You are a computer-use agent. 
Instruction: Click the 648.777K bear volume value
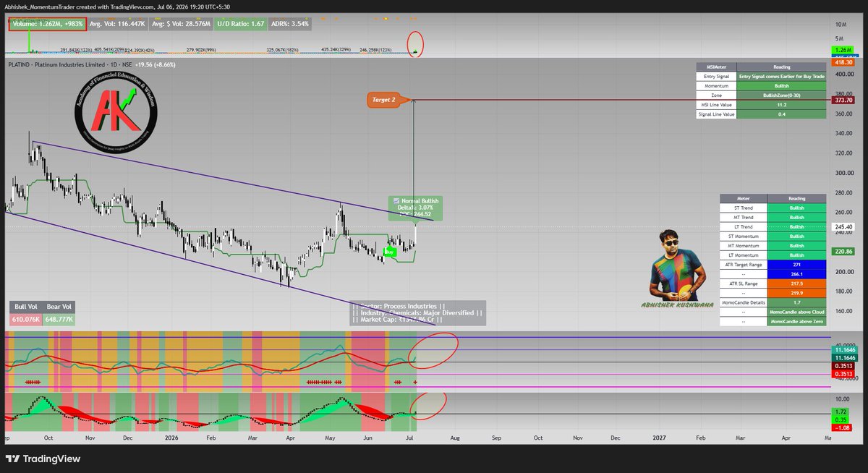(59, 319)
